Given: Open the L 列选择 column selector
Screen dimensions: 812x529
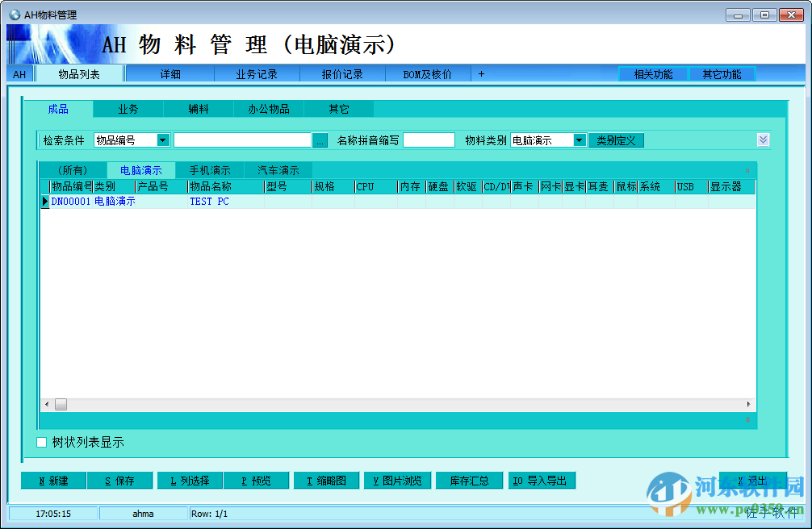Looking at the screenshot, I should pyautogui.click(x=190, y=480).
